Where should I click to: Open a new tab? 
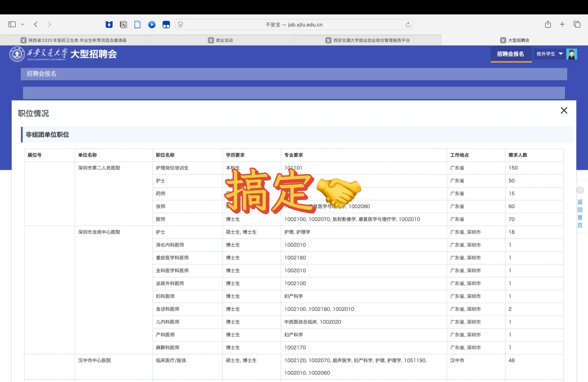562,24
